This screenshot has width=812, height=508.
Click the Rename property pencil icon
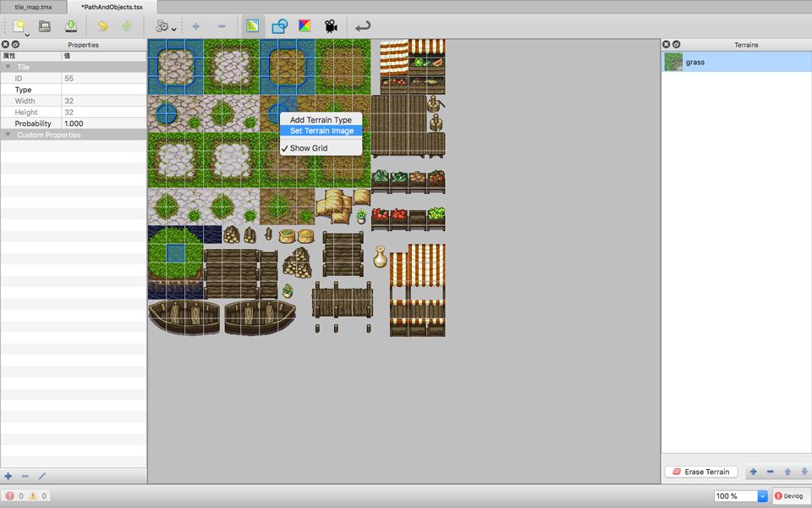(42, 476)
